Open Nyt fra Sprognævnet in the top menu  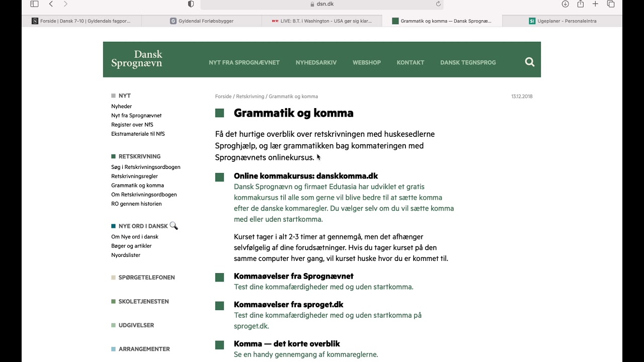[244, 62]
